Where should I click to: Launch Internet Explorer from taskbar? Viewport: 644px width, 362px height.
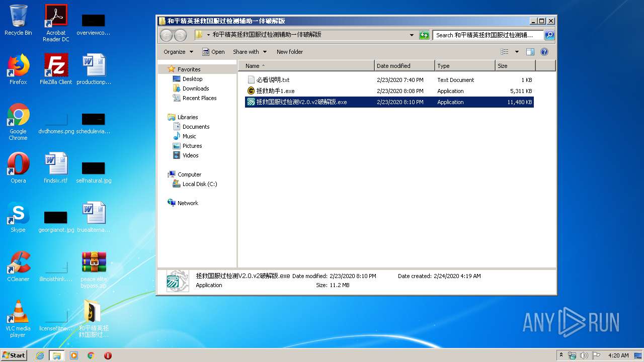(40, 355)
